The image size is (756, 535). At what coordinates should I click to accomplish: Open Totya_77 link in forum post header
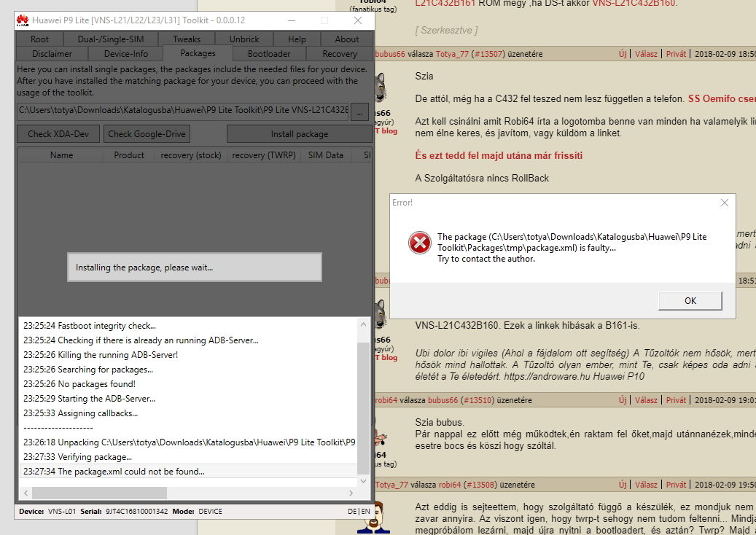pos(452,54)
